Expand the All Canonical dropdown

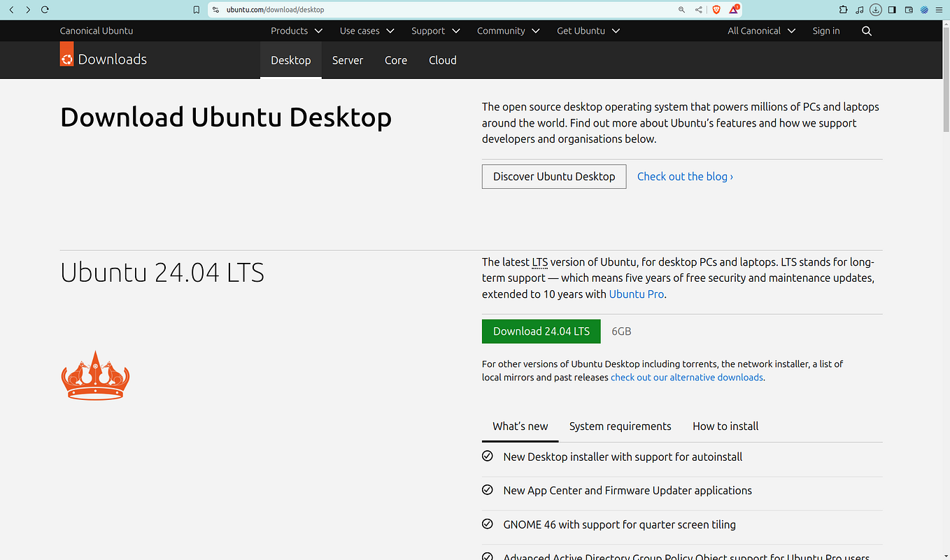761,31
